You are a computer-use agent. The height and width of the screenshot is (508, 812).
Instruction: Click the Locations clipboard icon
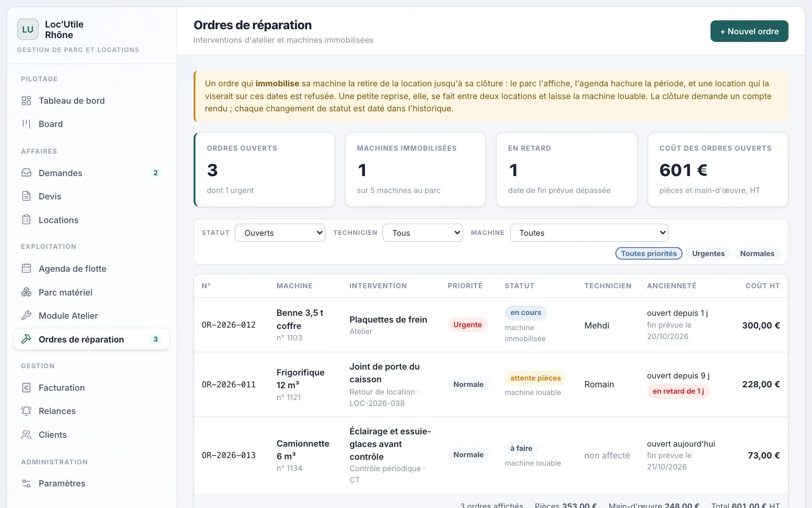point(26,220)
